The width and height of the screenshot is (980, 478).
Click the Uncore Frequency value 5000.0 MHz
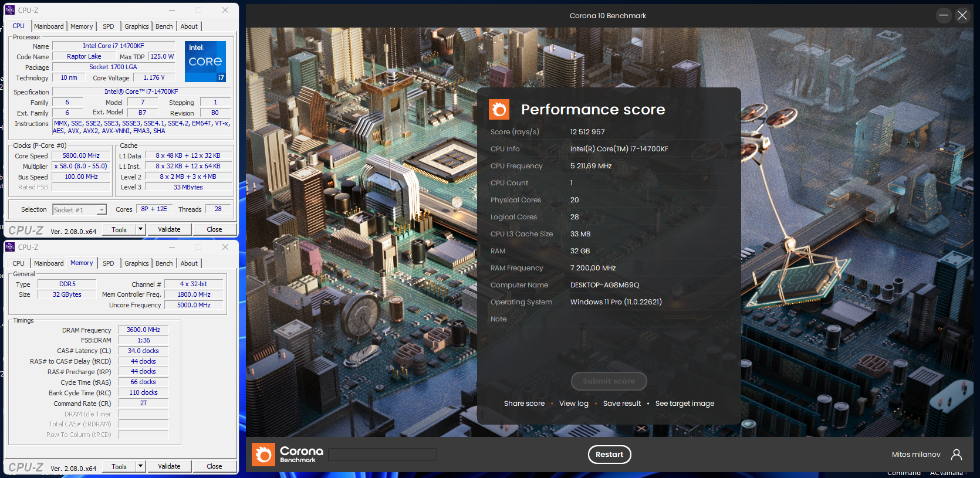click(x=194, y=305)
